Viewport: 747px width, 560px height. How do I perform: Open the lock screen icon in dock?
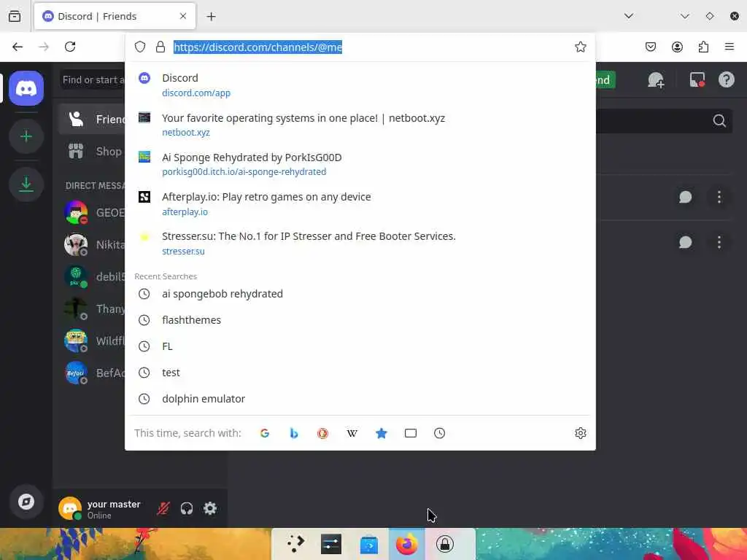pos(445,544)
